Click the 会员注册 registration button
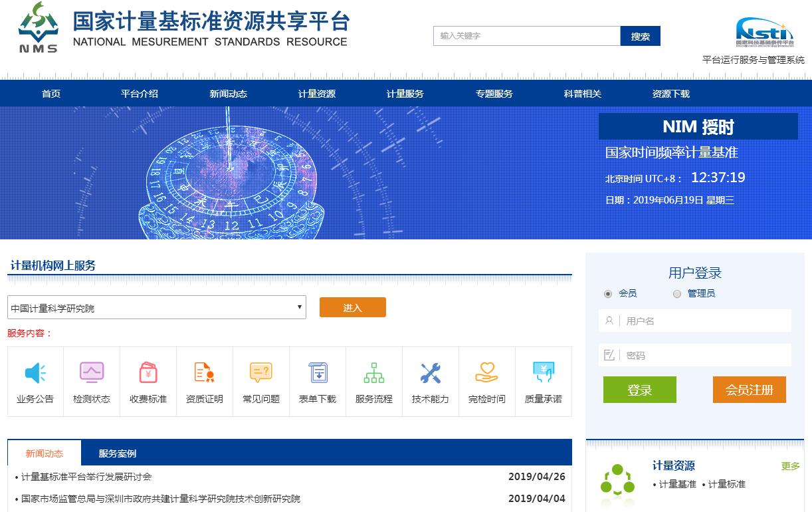This screenshot has height=512, width=812. pos(749,390)
